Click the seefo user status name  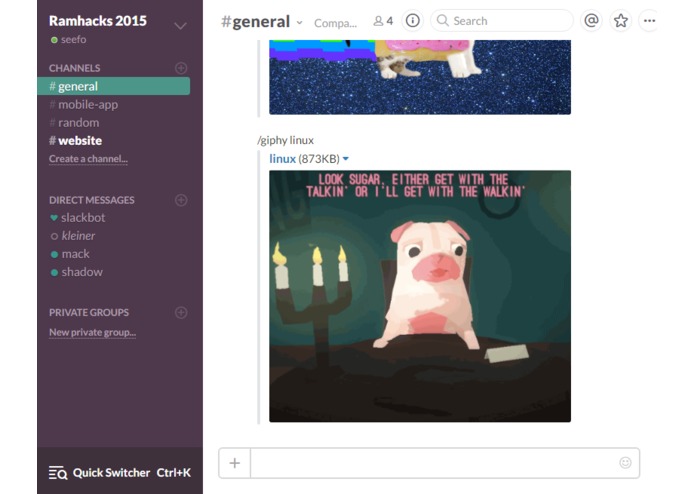pos(74,39)
